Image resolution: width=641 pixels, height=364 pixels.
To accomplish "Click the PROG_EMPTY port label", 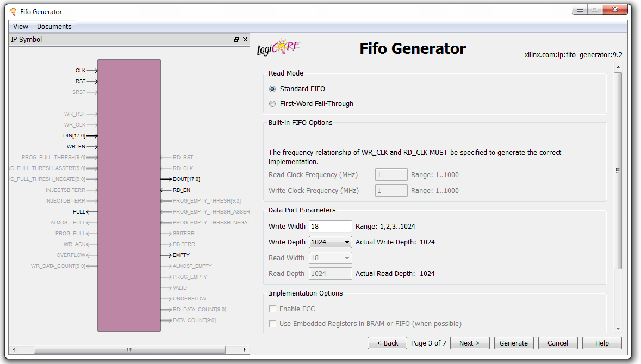I will click(x=190, y=277).
